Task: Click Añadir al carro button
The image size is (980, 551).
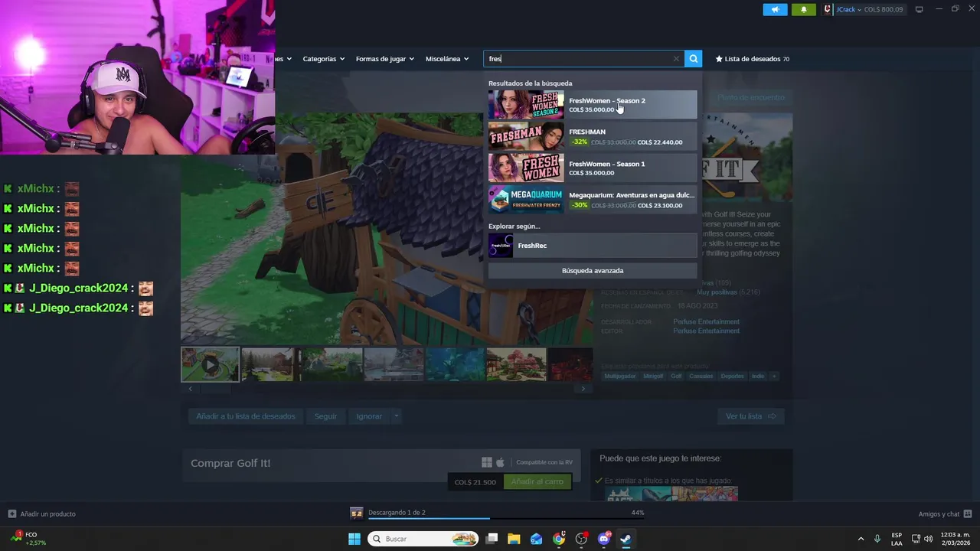Action: (x=537, y=482)
